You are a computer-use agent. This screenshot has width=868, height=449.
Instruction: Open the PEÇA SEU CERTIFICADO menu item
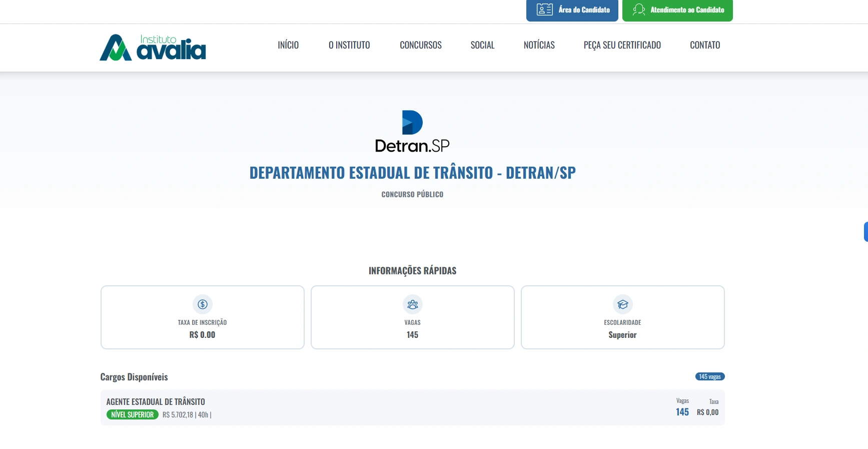coord(622,45)
